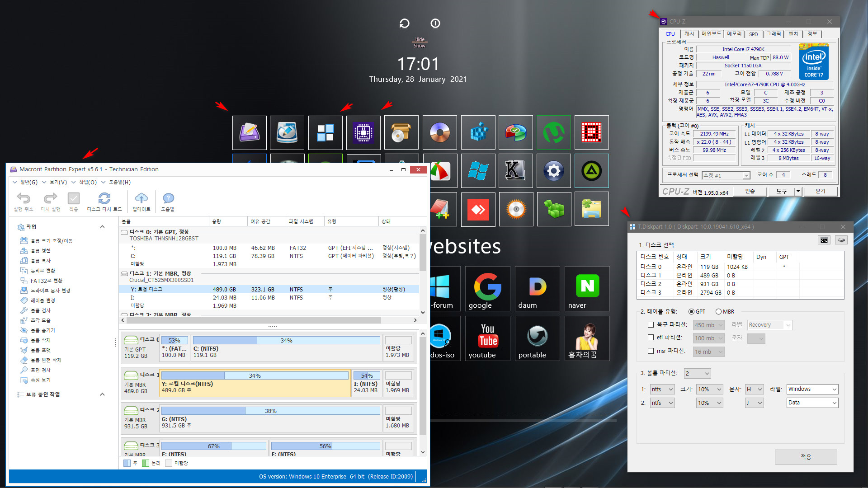Open the 작업(O) menu in Macrorit

coord(88,182)
